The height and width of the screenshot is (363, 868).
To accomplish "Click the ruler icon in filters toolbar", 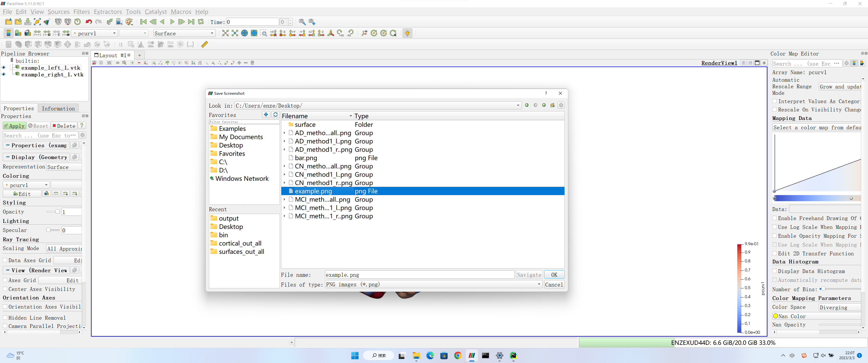I will tap(205, 44).
